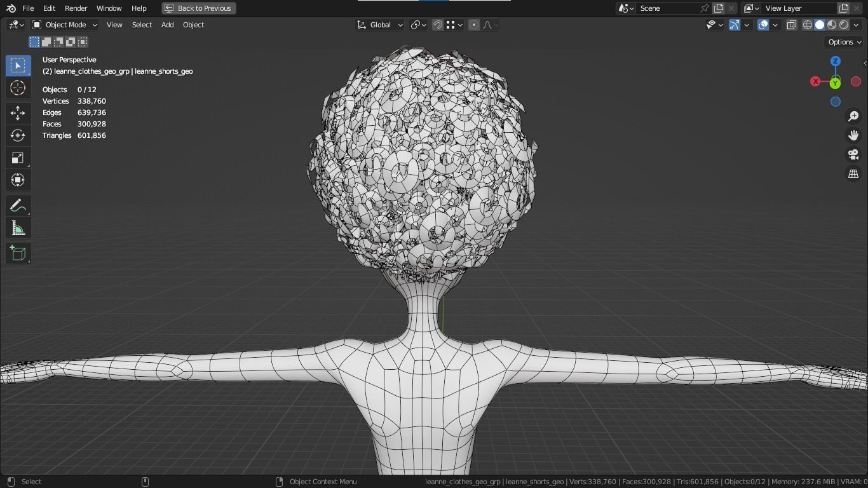Screen dimensions: 868x488
Task: Click the red X axis on gizmo
Action: (x=815, y=81)
